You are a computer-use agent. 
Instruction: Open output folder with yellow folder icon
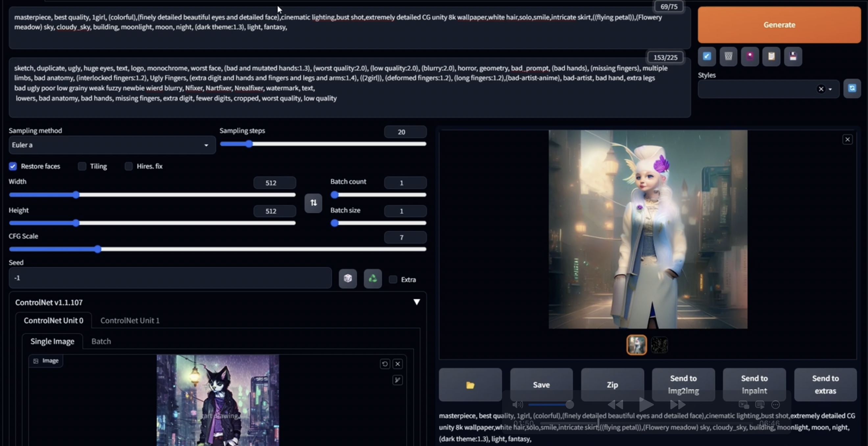[x=470, y=385]
